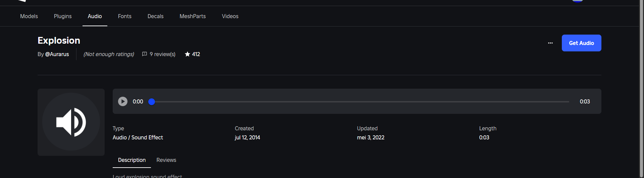The width and height of the screenshot is (644, 178).
Task: Switch to the Models tab
Action: [29, 16]
